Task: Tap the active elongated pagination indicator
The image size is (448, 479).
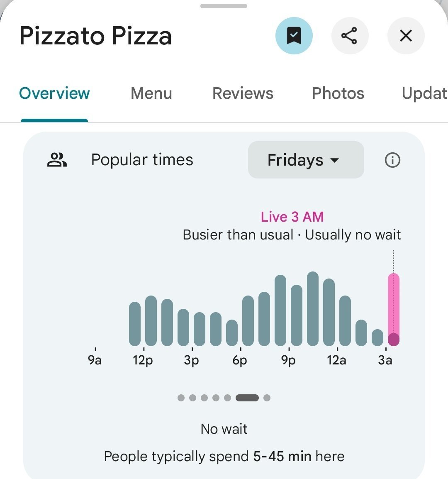Action: (247, 398)
